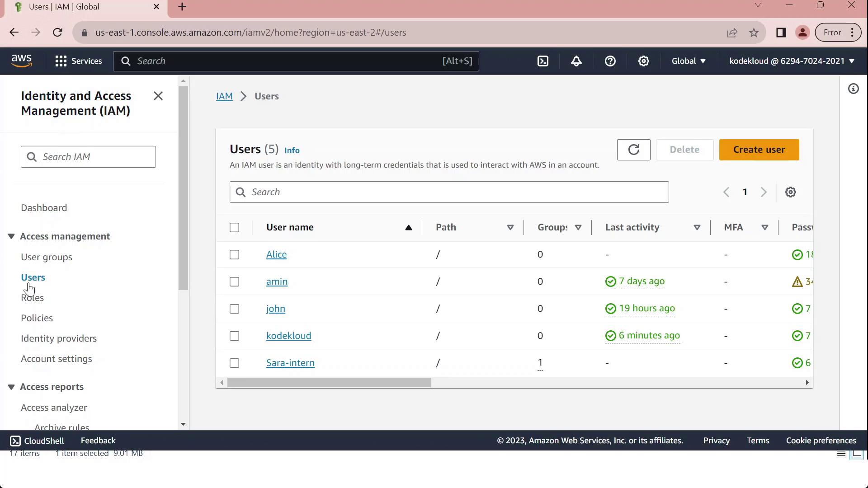Collapse the Access management section
This screenshot has width=868, height=488.
11,236
